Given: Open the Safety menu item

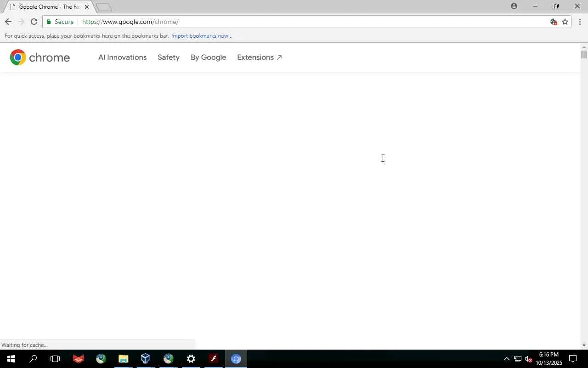Looking at the screenshot, I should pyautogui.click(x=169, y=57).
